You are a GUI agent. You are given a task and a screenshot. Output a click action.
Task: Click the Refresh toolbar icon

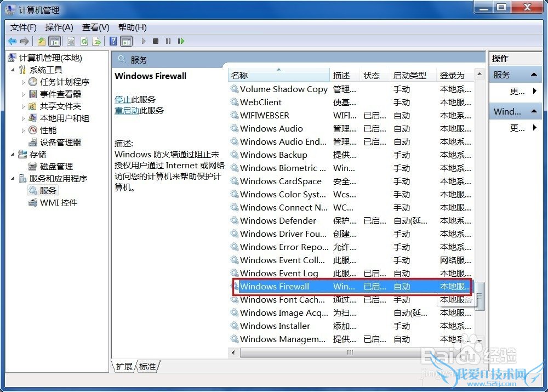click(84, 42)
